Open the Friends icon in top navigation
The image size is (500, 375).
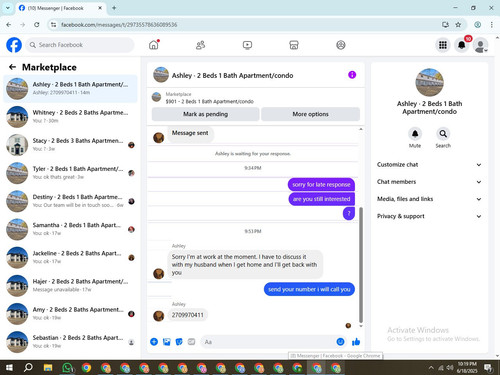pyautogui.click(x=200, y=45)
